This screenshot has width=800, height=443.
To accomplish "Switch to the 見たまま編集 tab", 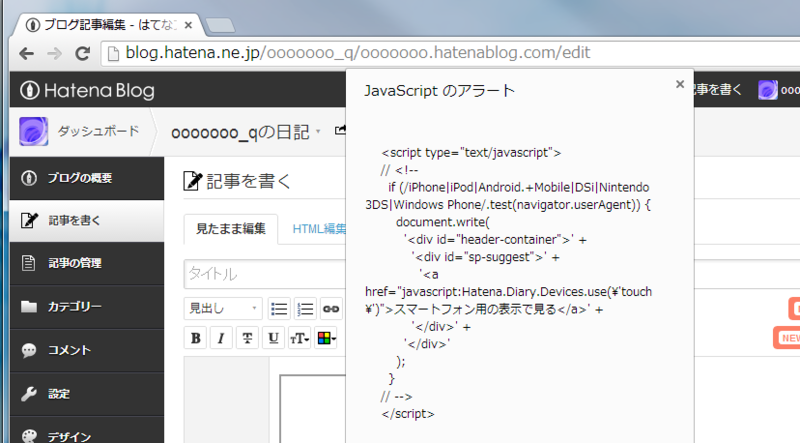I will pyautogui.click(x=231, y=229).
